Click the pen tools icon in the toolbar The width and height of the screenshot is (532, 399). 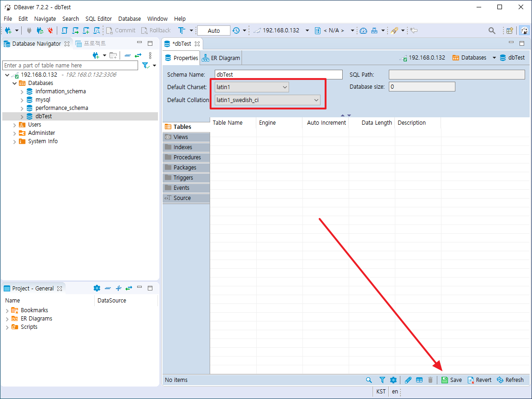click(394, 30)
